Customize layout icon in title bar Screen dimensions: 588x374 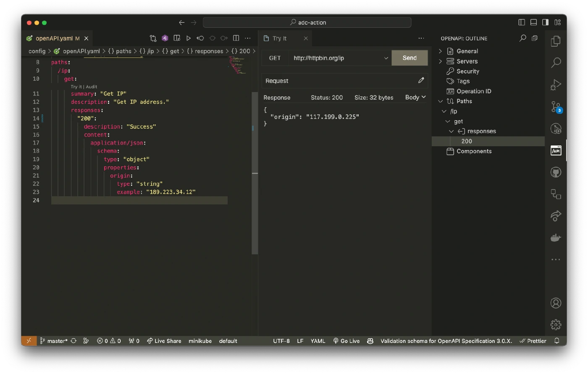558,22
